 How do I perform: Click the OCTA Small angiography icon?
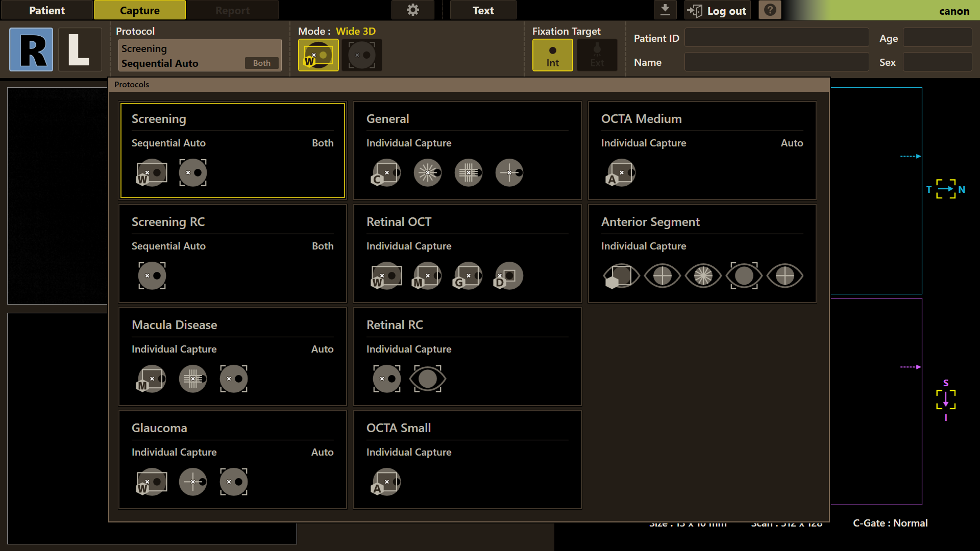click(386, 482)
